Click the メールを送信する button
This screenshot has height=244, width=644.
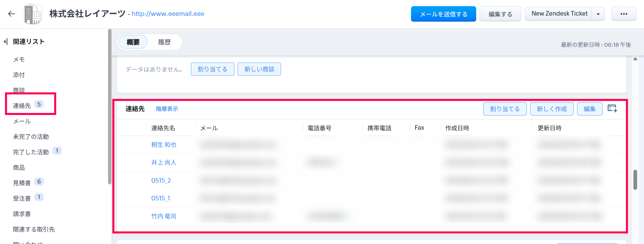443,14
